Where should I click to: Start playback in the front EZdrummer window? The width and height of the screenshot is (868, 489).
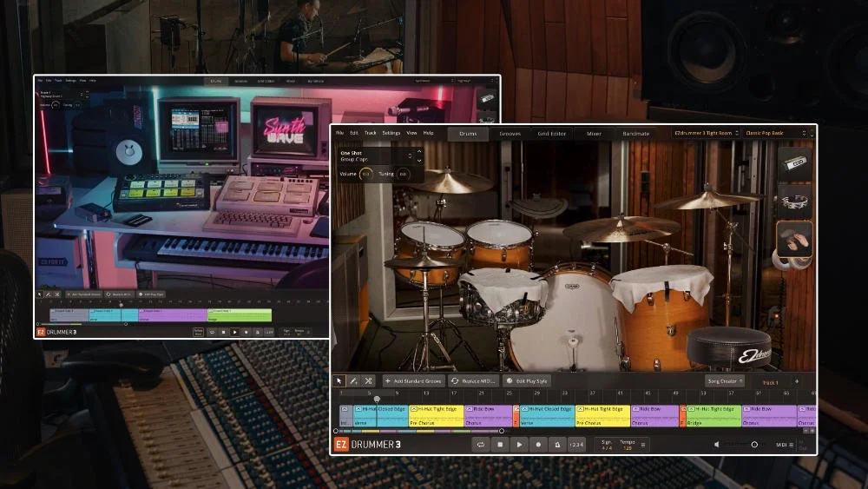click(519, 444)
